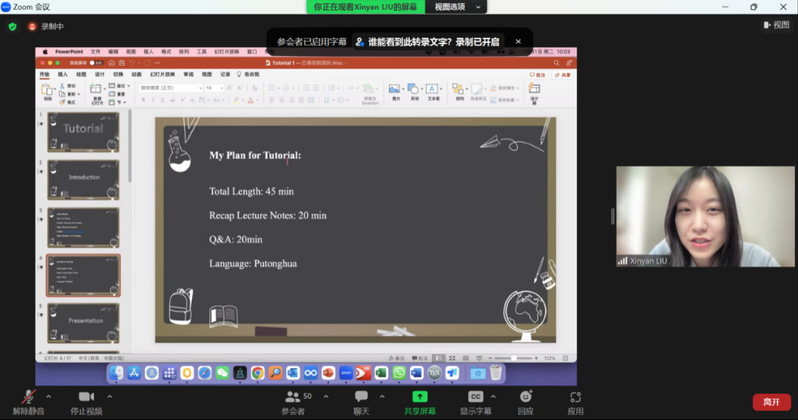Click the stop video camera icon
This screenshot has height=420, width=798.
click(x=85, y=397)
